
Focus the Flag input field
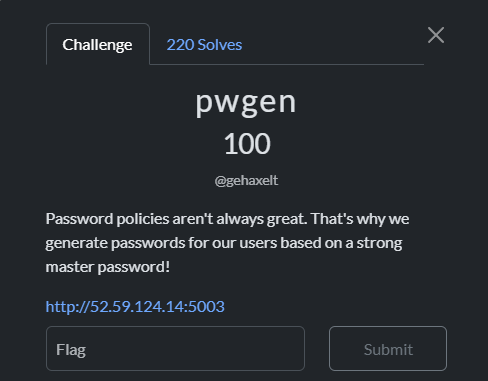coord(175,349)
